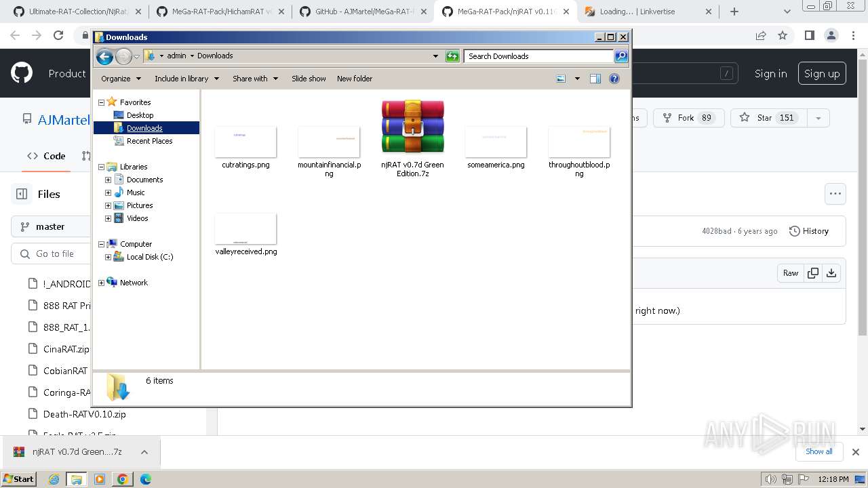Focus the Search Downloads field
Screen dimensions: 868x488
pyautogui.click(x=539, y=56)
